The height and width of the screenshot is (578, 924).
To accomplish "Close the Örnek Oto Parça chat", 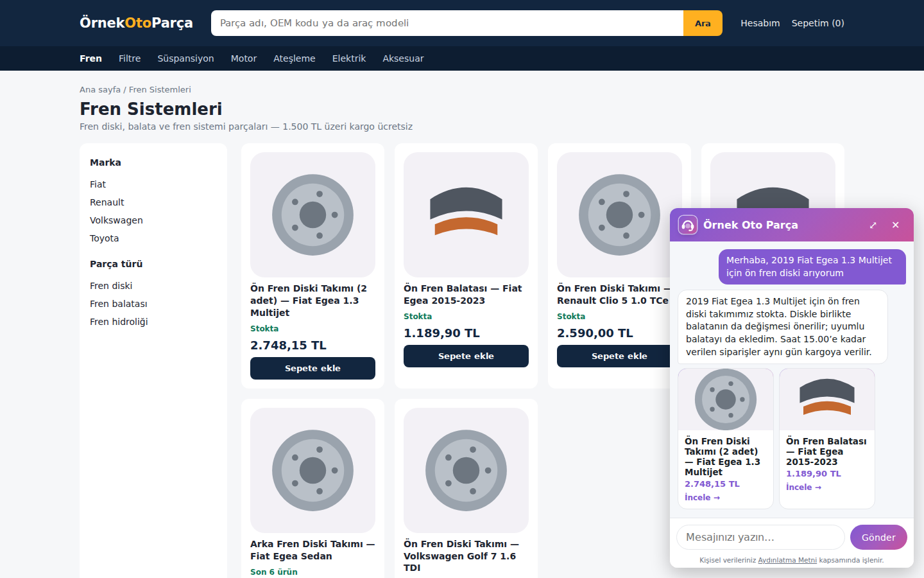I will pyautogui.click(x=896, y=225).
